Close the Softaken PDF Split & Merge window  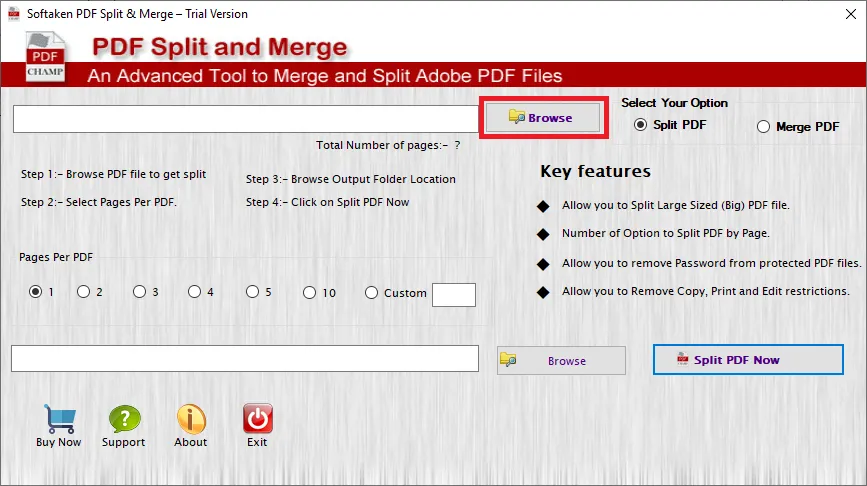click(851, 14)
